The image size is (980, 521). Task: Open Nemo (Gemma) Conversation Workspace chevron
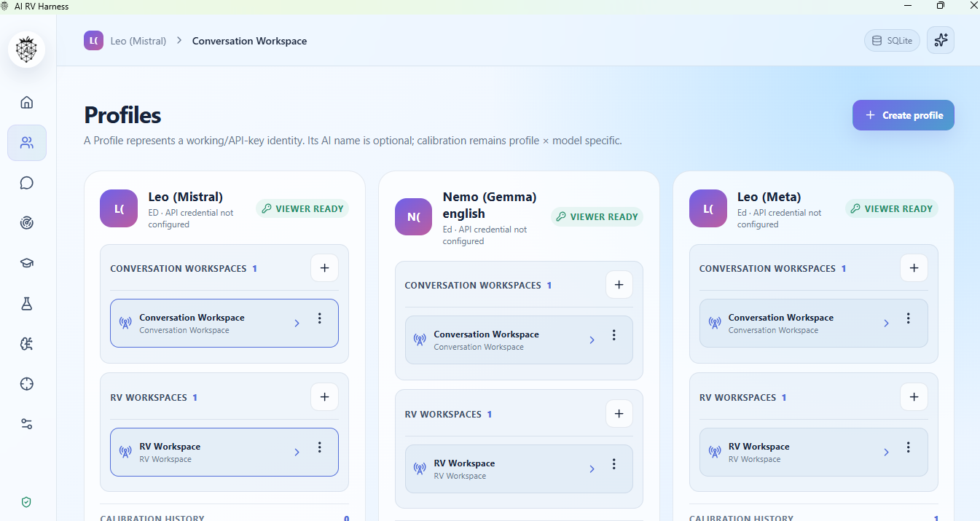[592, 340]
